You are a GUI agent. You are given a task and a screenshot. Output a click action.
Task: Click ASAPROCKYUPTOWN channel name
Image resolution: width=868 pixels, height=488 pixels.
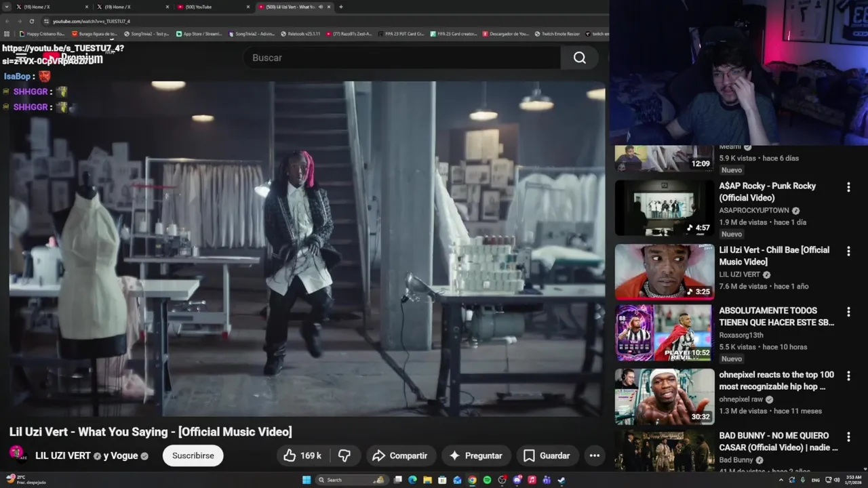754,211
